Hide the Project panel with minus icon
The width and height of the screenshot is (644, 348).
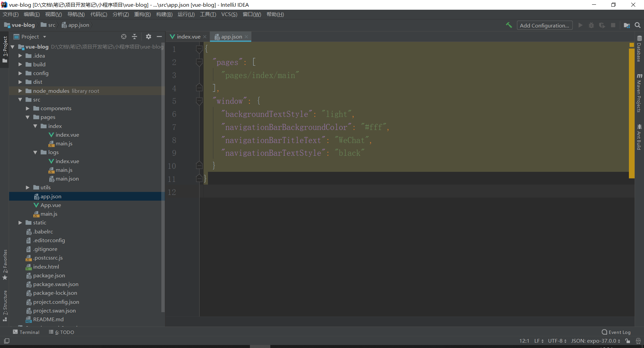tap(159, 37)
